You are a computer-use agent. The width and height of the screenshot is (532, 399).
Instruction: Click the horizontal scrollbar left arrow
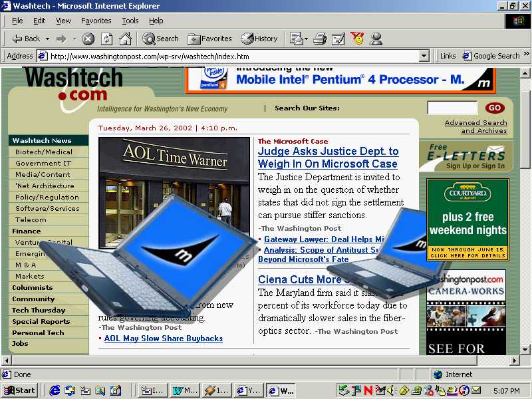tap(7, 360)
